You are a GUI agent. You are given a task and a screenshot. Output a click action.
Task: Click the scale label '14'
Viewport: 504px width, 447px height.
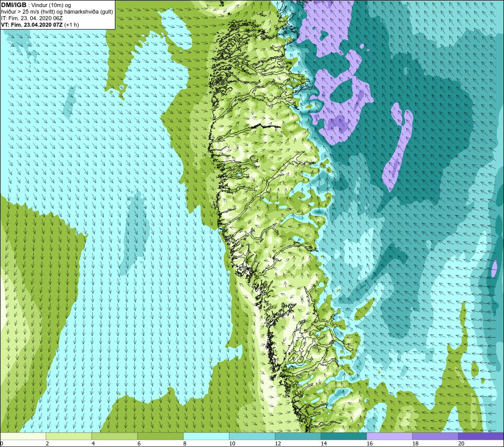[x=324, y=443]
